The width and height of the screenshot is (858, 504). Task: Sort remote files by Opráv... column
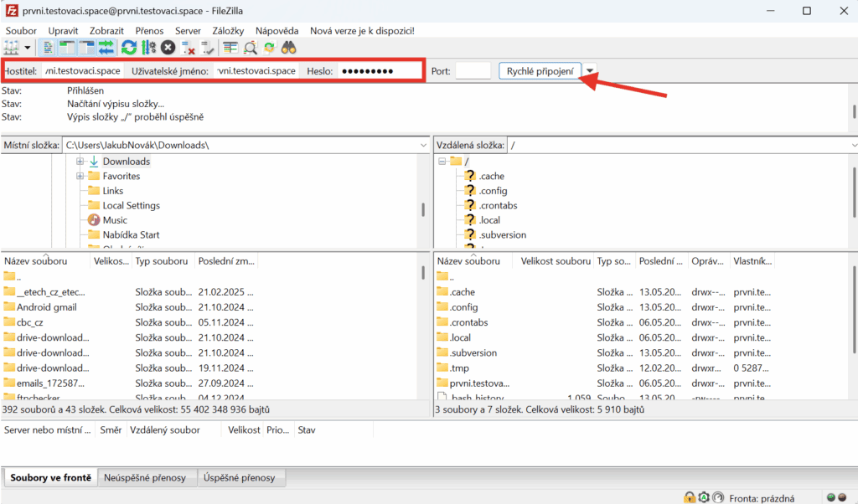(x=707, y=261)
